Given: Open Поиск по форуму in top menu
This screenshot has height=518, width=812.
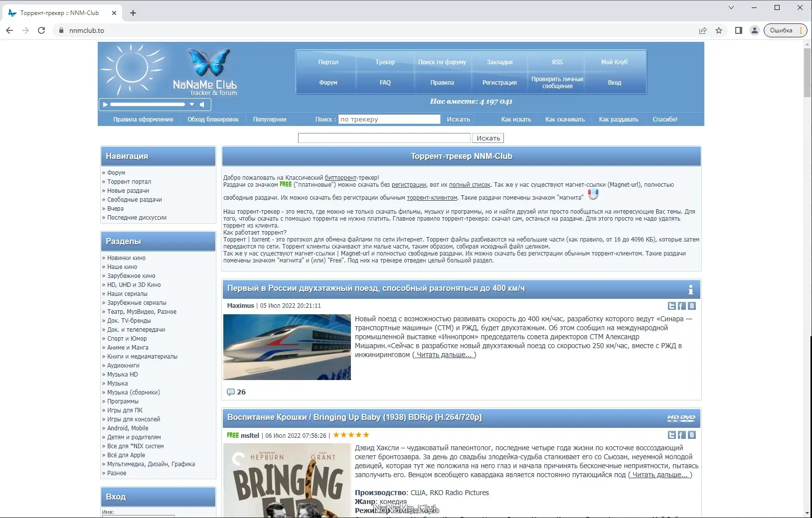Looking at the screenshot, I should tap(442, 62).
